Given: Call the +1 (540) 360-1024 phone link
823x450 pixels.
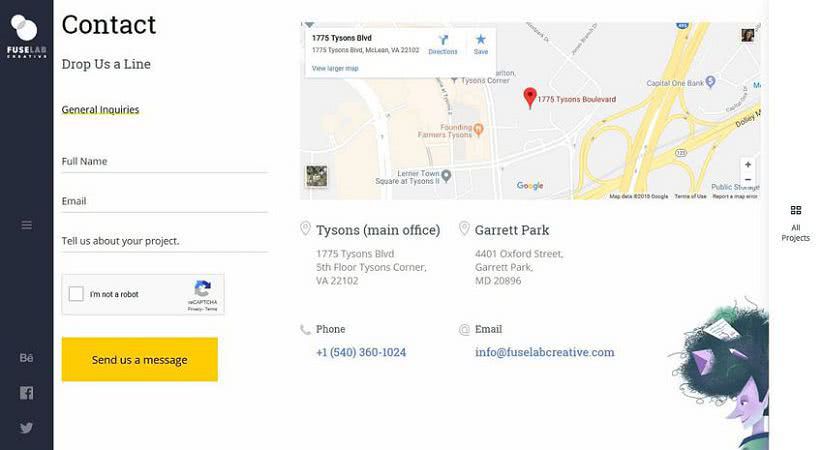Looking at the screenshot, I should point(361,352).
